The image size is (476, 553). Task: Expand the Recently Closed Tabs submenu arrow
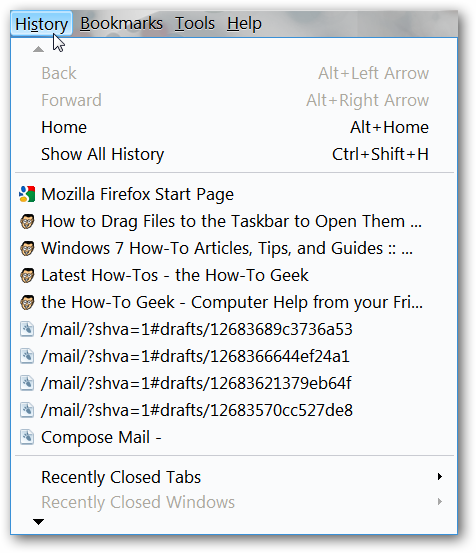[440, 477]
